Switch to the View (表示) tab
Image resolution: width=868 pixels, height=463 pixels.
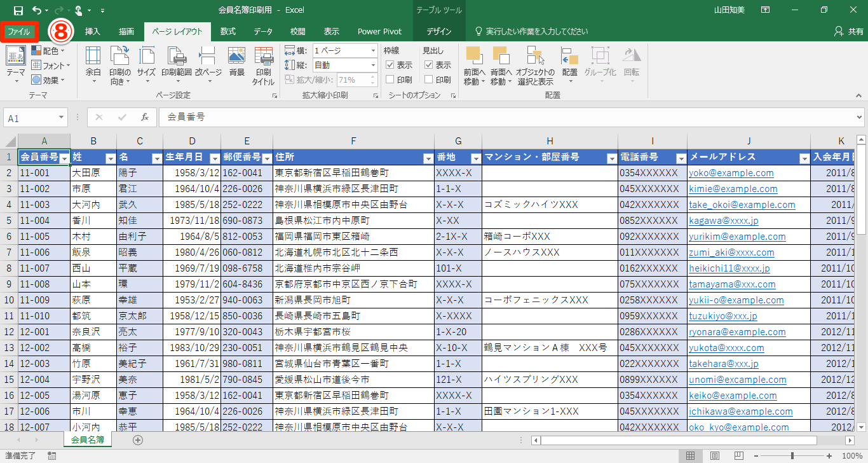click(x=331, y=31)
